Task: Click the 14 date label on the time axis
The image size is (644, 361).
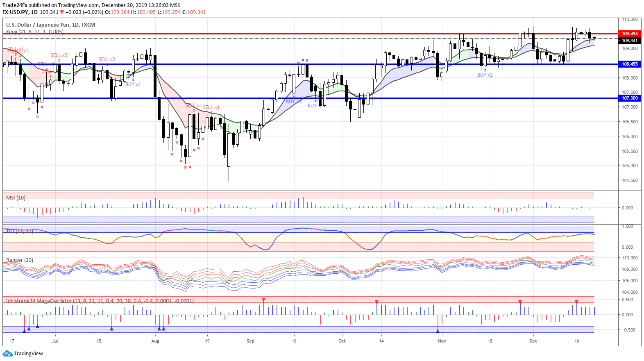Action: [x=381, y=341]
